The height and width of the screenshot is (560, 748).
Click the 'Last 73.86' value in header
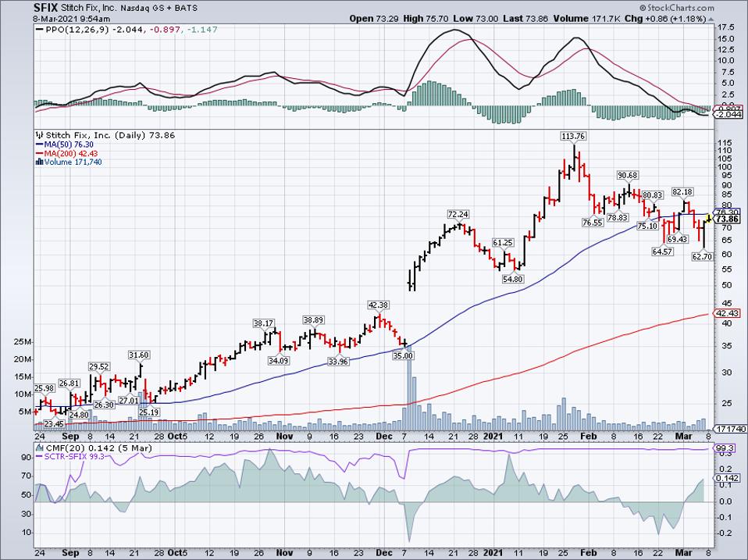click(x=525, y=19)
